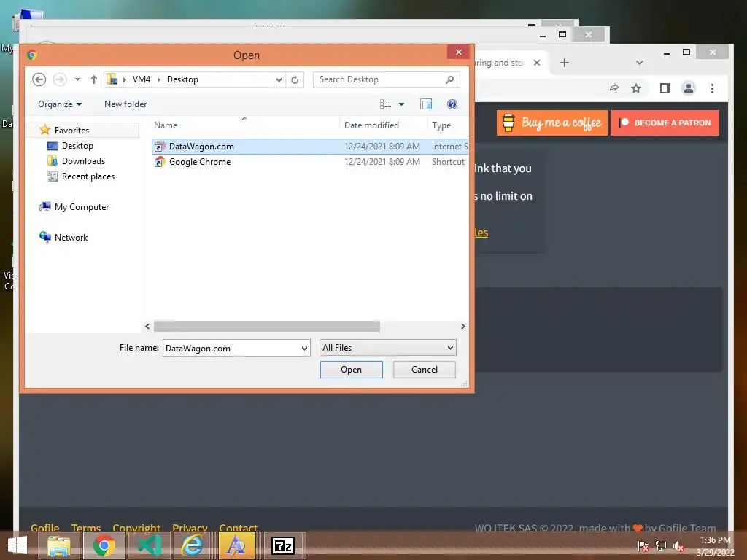
Task: Refresh the Desktop folder listing
Action: pos(295,80)
